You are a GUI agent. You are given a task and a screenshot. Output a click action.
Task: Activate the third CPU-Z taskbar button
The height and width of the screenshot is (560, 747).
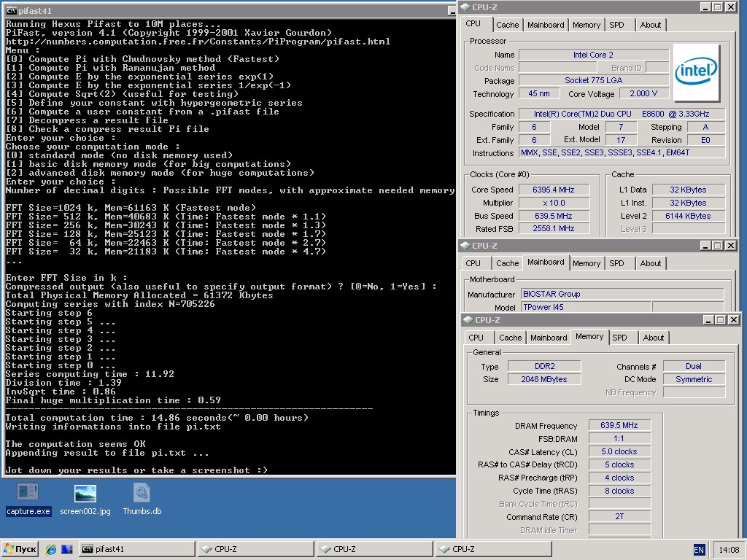[x=494, y=549]
